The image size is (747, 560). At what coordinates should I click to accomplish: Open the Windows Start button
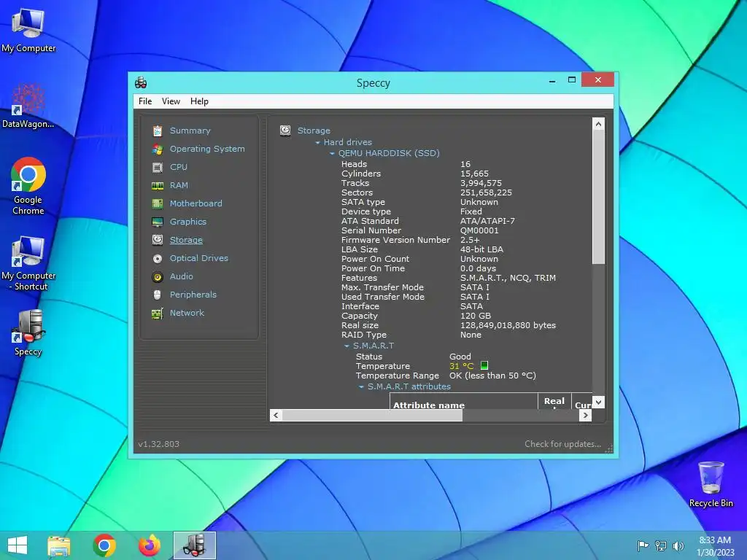pos(18,545)
